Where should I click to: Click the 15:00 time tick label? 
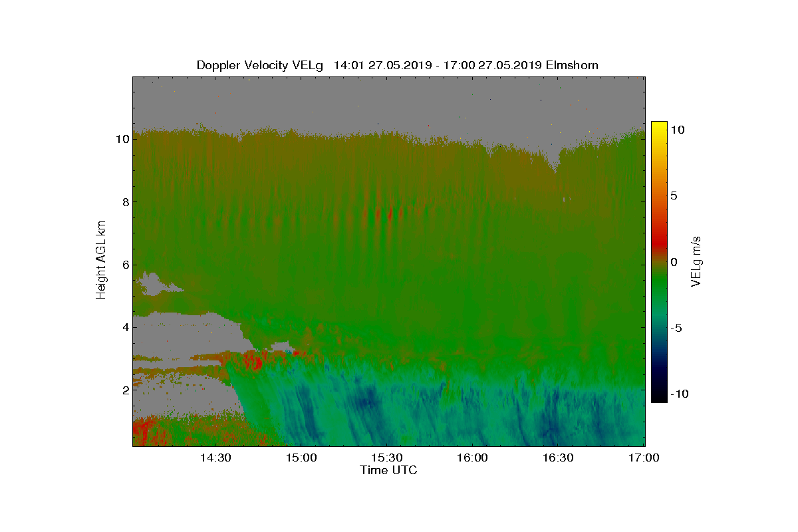[x=301, y=458]
